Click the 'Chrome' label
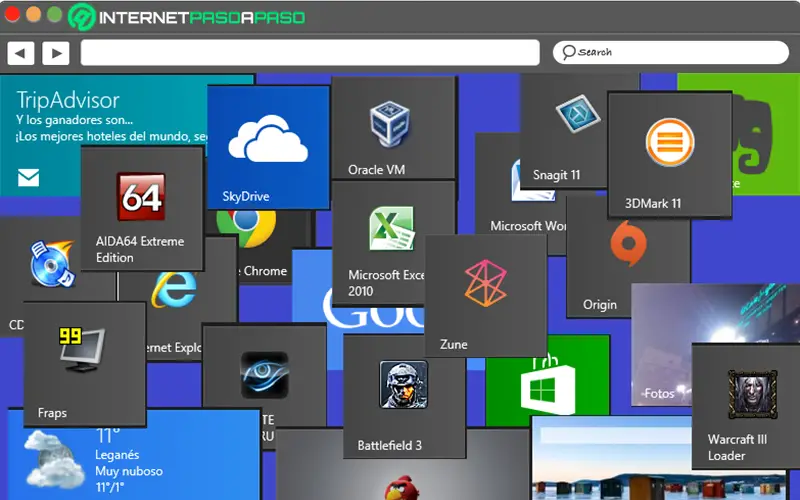The image size is (800, 500). click(265, 271)
